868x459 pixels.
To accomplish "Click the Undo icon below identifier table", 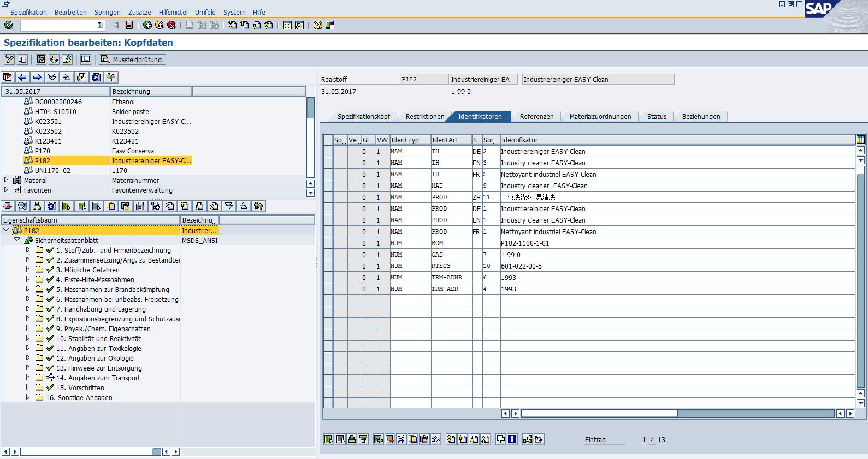I will click(436, 439).
